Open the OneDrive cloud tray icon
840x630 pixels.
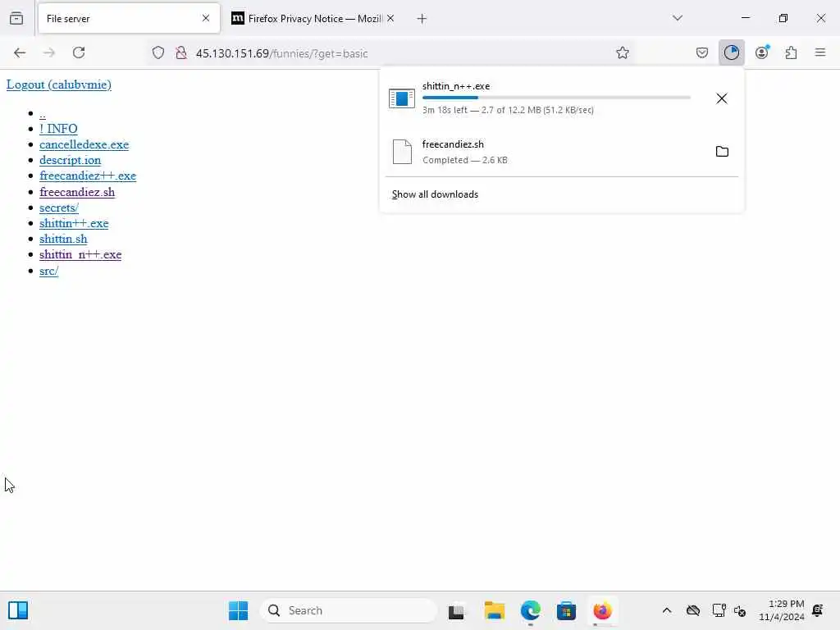pyautogui.click(x=693, y=610)
